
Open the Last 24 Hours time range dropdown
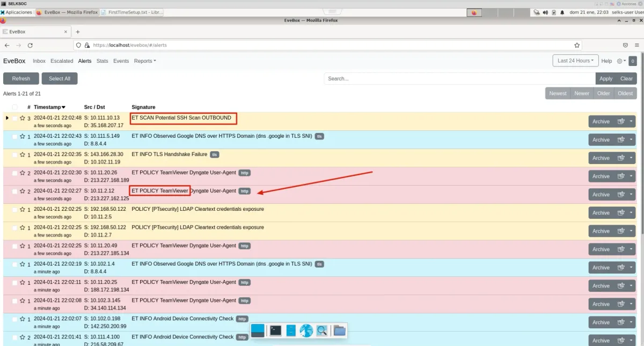tap(575, 61)
